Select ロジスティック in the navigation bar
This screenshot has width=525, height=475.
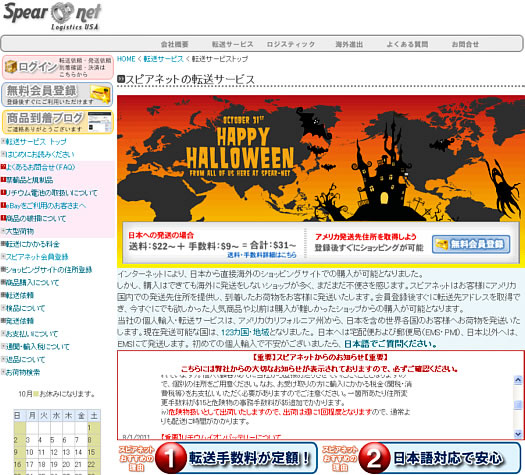(291, 44)
